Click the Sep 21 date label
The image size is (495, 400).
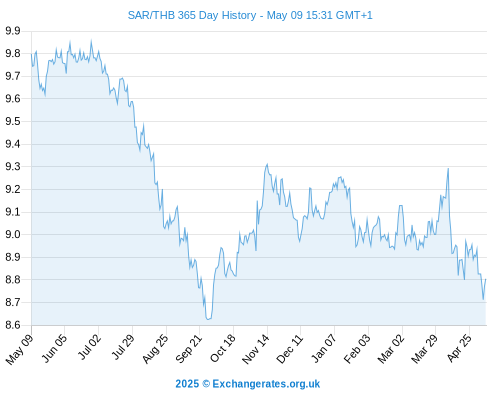coord(189,349)
